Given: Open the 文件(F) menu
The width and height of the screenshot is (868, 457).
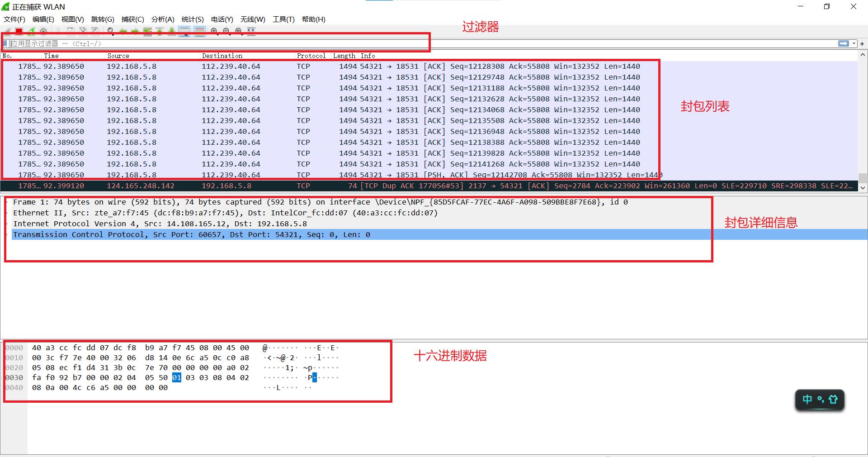Looking at the screenshot, I should click(14, 19).
